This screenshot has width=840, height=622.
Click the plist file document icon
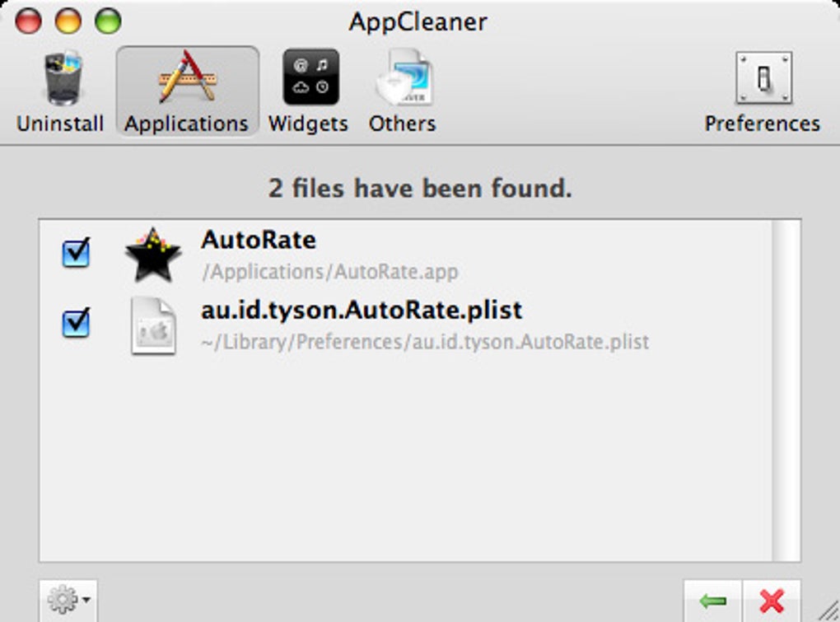[x=153, y=326]
